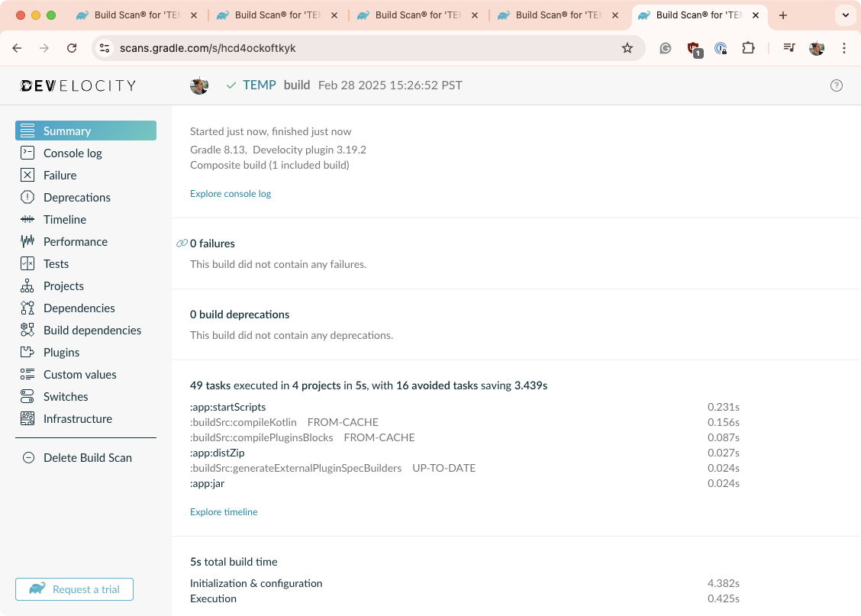Go to Custom values section
Screen dimensions: 861x616
(x=79, y=375)
